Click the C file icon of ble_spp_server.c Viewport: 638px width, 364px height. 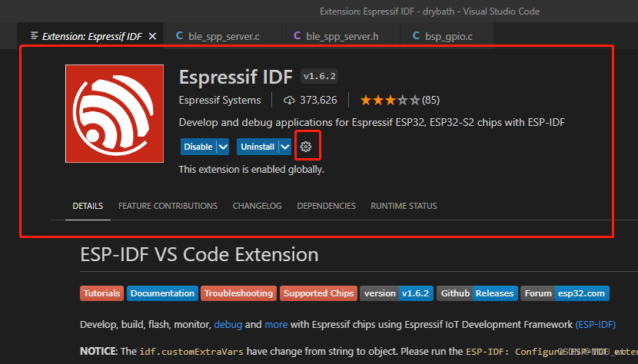pos(179,36)
